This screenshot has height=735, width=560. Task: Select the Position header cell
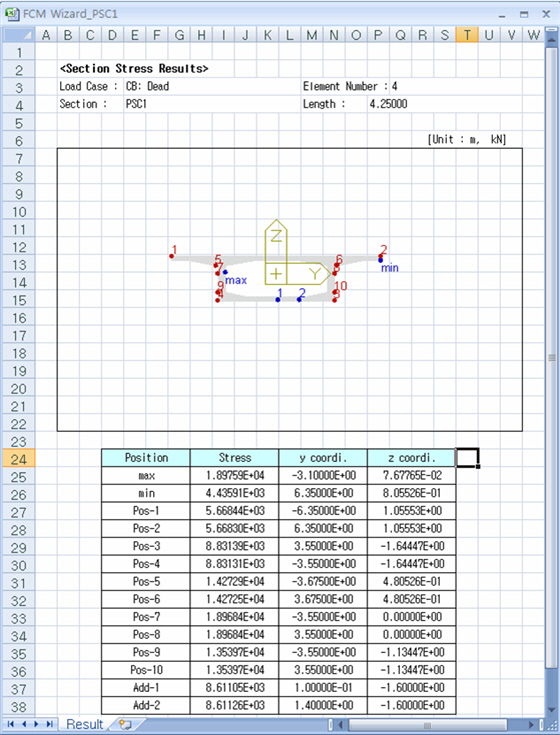tap(146, 458)
